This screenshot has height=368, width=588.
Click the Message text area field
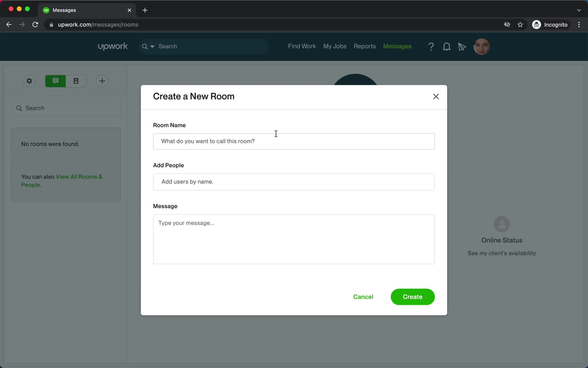point(294,239)
